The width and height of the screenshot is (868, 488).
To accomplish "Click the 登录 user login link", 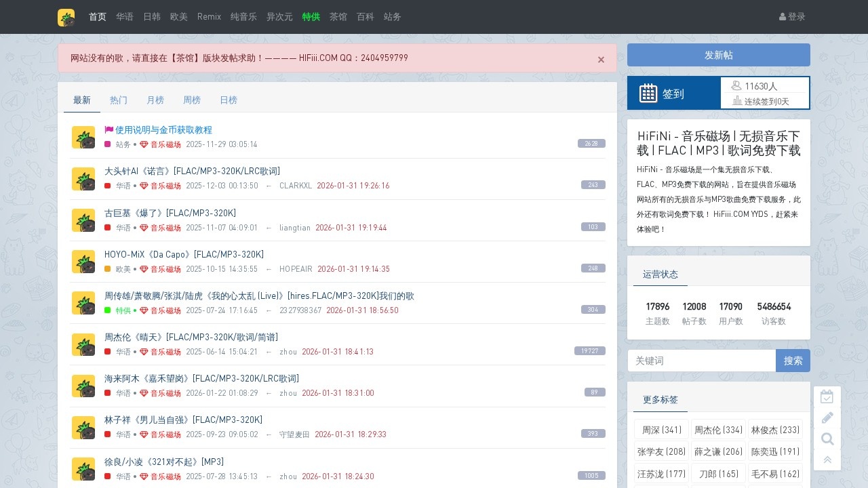I will pos(792,17).
